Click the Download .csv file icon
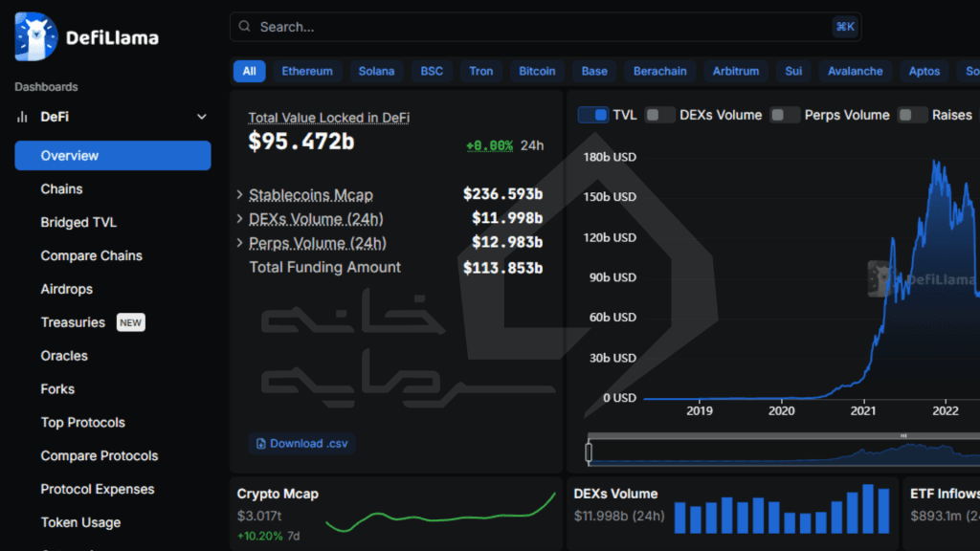980x551 pixels. pos(260,444)
